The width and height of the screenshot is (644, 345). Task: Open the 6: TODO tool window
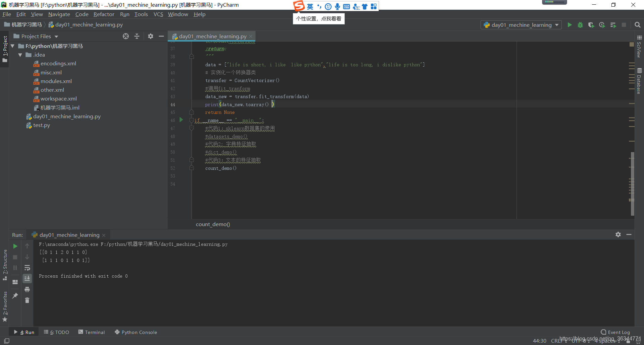[56, 332]
